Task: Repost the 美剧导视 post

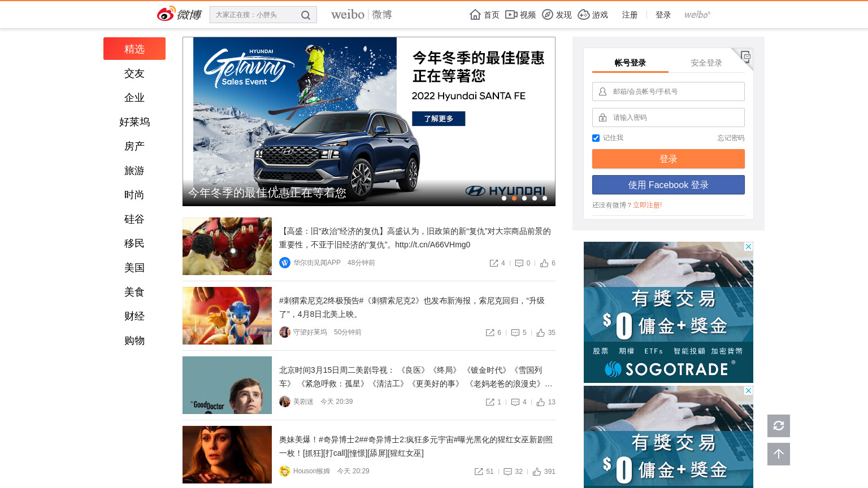Action: (x=490, y=402)
